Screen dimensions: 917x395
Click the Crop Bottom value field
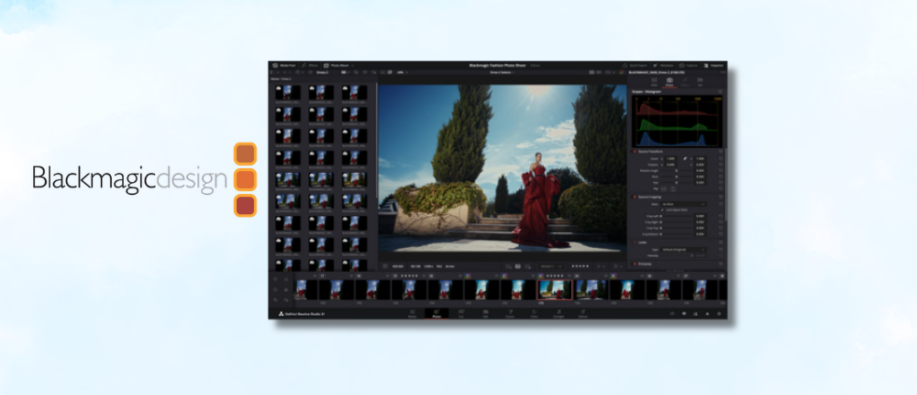pos(700,234)
